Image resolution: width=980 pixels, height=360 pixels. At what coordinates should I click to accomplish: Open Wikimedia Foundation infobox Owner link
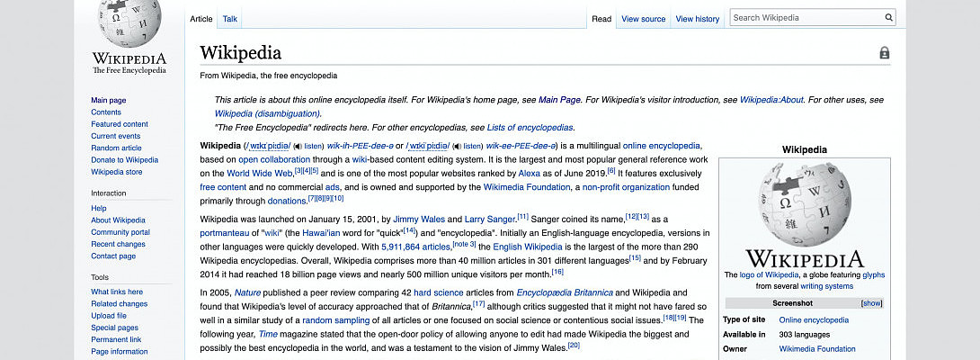pos(817,348)
